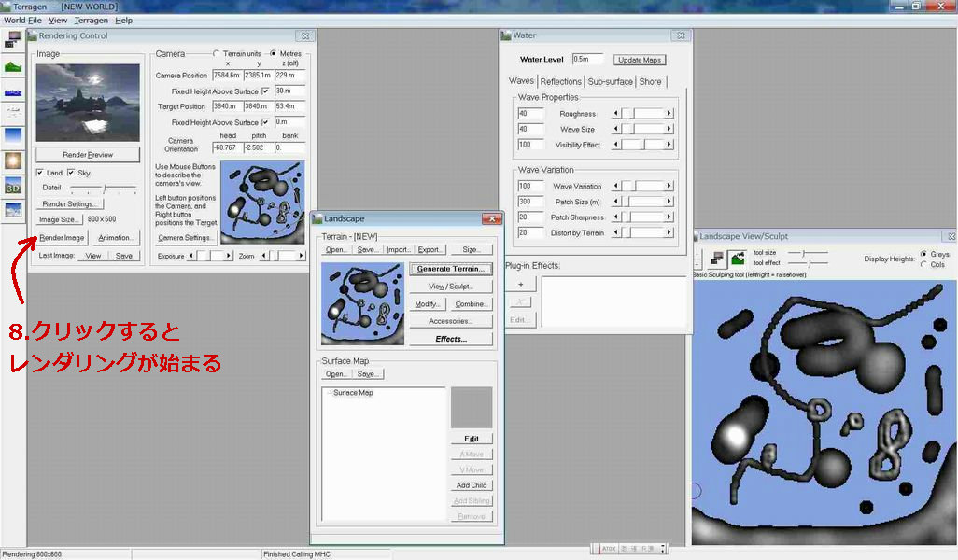Click the camera position map in Rendering Control
Viewport: 958px width, 560px height.
click(262, 203)
